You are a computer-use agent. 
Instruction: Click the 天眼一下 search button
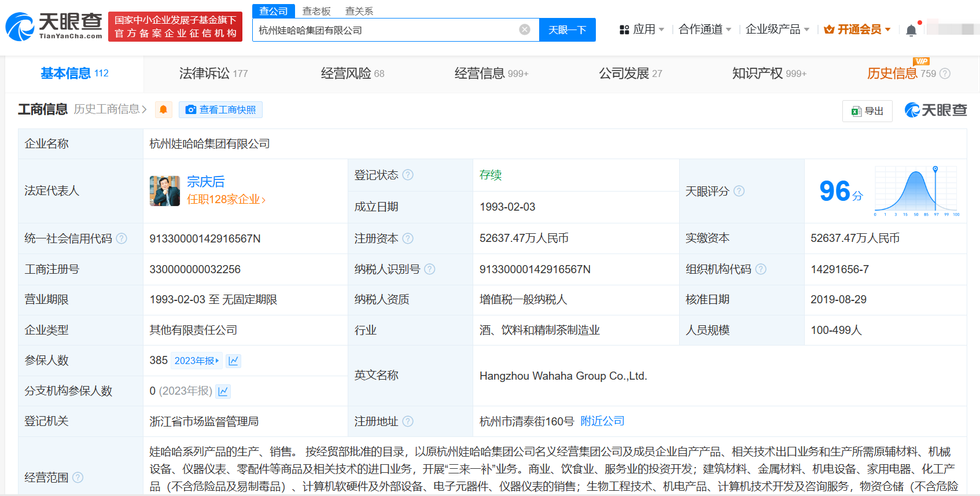coord(567,30)
